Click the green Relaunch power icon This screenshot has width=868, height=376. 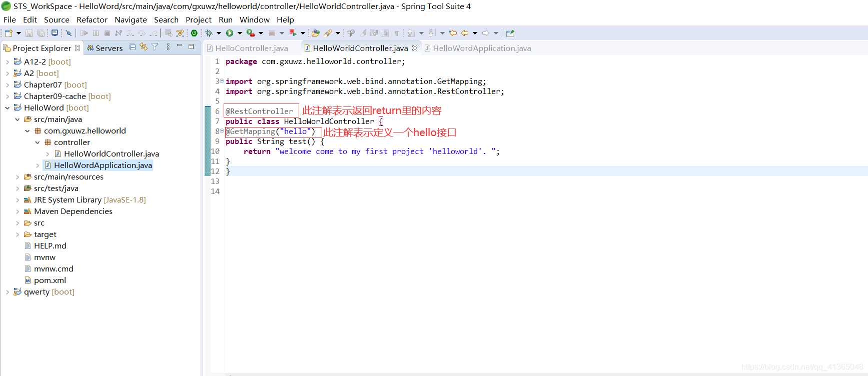pyautogui.click(x=194, y=33)
